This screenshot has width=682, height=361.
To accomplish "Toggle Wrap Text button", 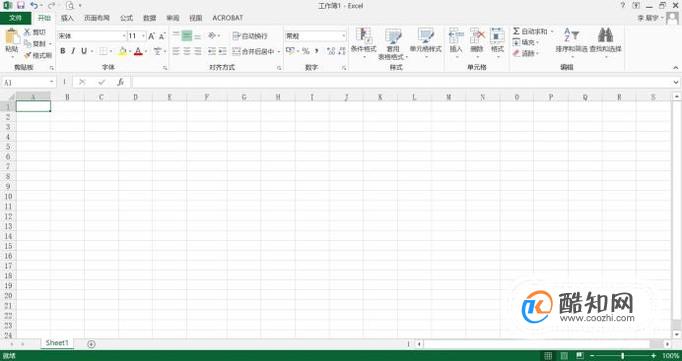I will (250, 36).
